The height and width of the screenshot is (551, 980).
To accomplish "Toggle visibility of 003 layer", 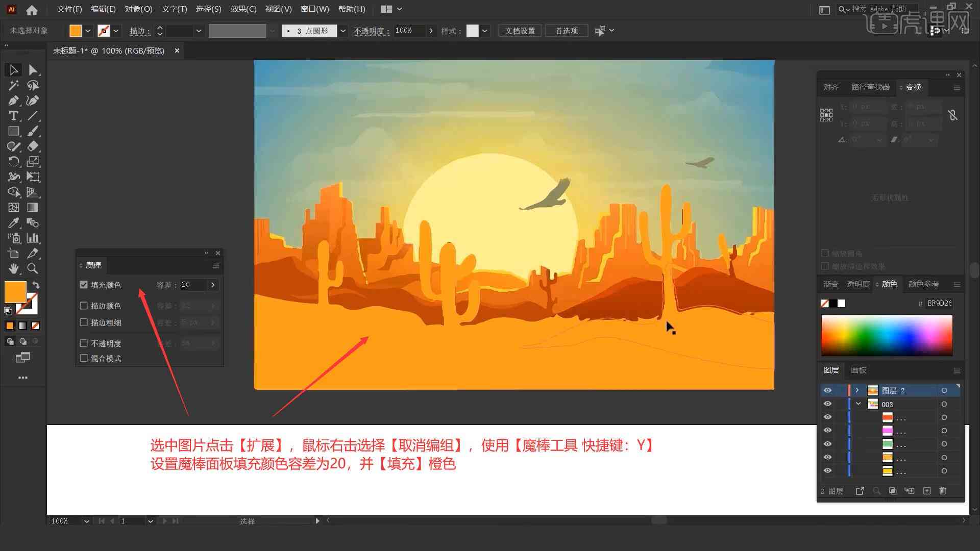I will [x=826, y=405].
